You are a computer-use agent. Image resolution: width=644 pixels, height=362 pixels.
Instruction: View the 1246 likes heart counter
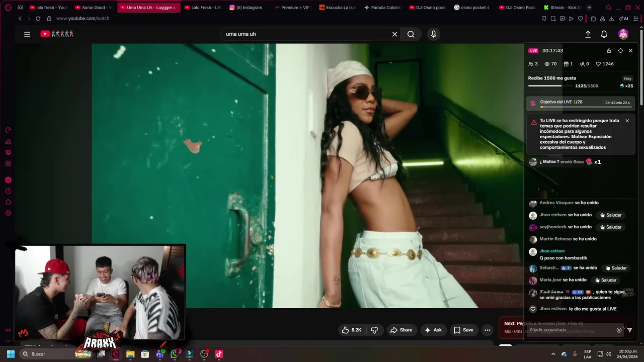click(604, 64)
